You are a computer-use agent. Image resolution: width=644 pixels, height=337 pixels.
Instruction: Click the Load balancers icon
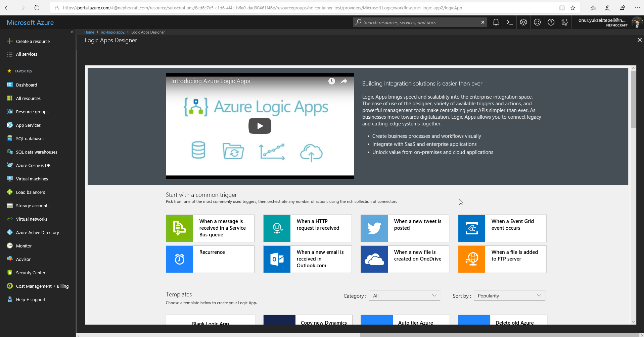(x=10, y=192)
